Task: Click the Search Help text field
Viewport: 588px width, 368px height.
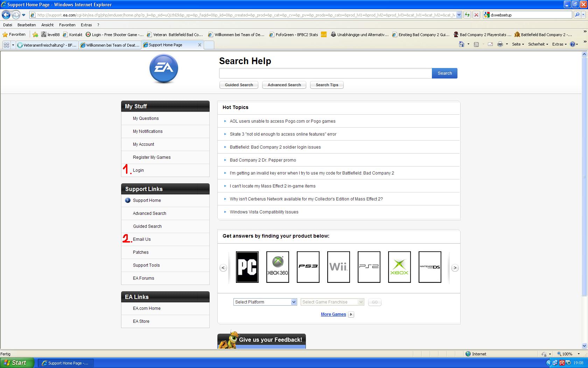Action: [x=325, y=73]
